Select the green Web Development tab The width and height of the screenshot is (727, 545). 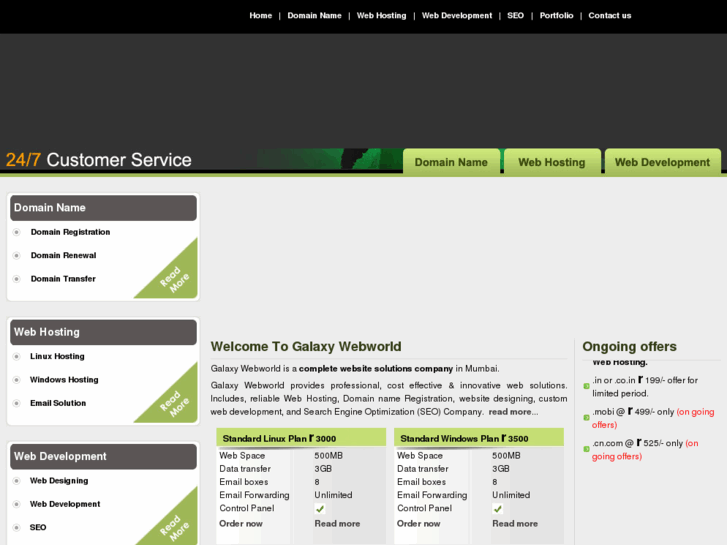point(662,162)
